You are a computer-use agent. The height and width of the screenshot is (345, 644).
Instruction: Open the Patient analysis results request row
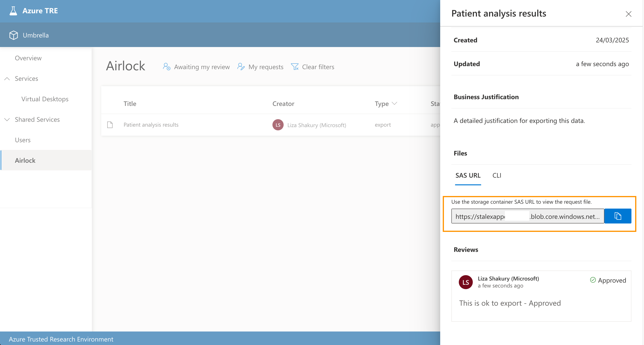(x=151, y=125)
